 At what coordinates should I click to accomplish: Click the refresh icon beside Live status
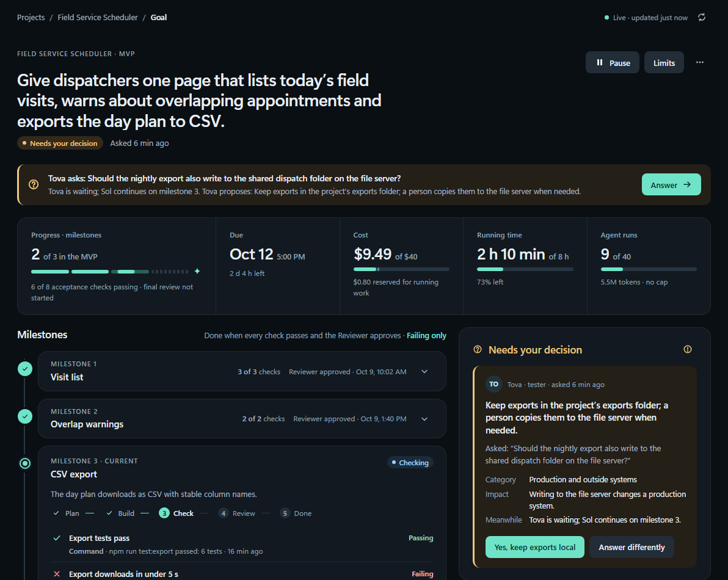coord(702,17)
